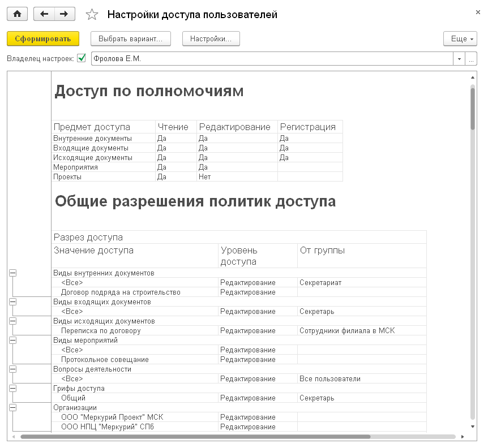
Task: Collapse Виды входящих документов group
Action: (x=13, y=302)
